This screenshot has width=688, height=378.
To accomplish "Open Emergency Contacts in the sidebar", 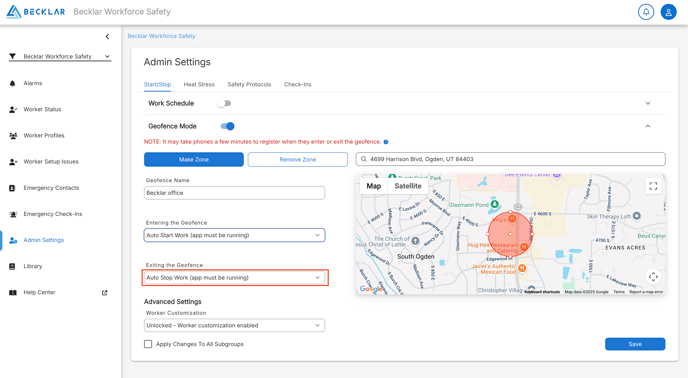I will (x=51, y=188).
